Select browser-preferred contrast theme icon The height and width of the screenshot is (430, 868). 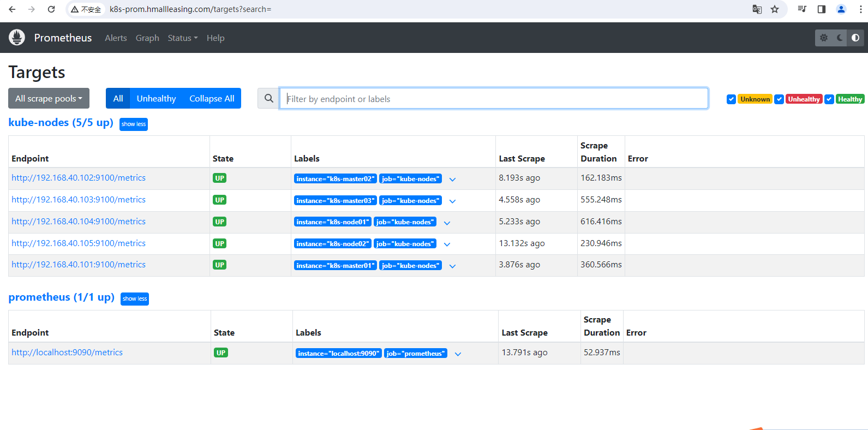(855, 38)
